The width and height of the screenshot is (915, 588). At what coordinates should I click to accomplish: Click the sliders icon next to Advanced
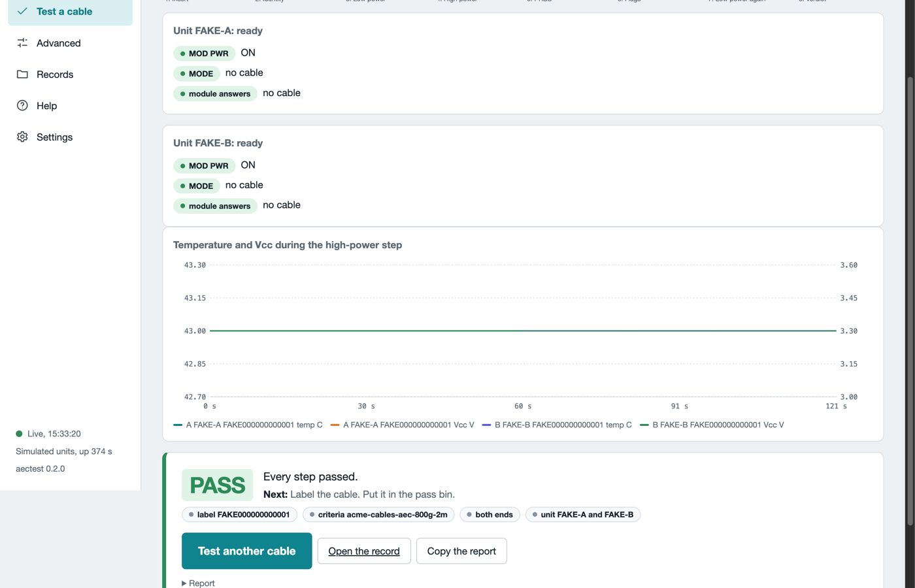coord(22,42)
